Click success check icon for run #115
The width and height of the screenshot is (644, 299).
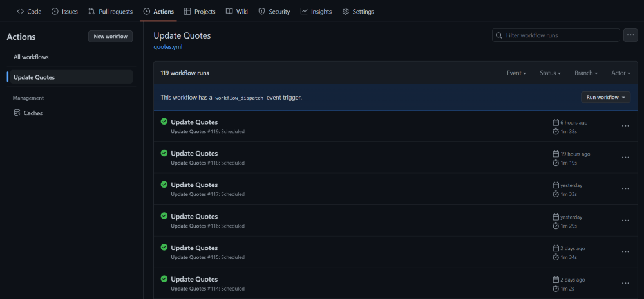pos(164,248)
